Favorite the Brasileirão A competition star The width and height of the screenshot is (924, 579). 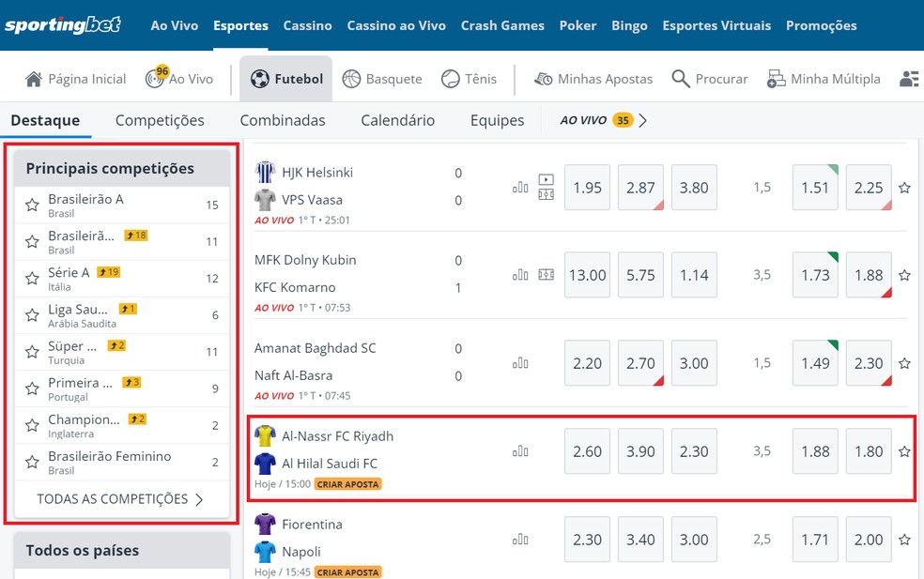click(32, 205)
